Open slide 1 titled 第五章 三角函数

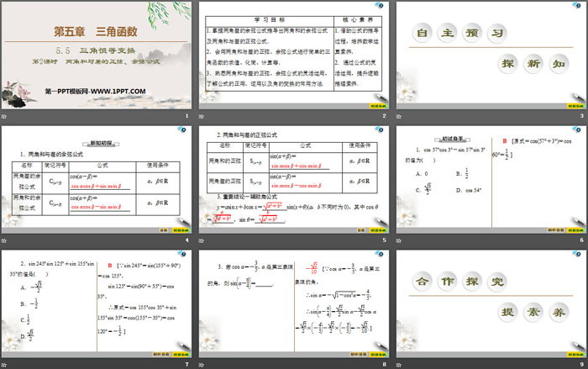pyautogui.click(x=96, y=55)
